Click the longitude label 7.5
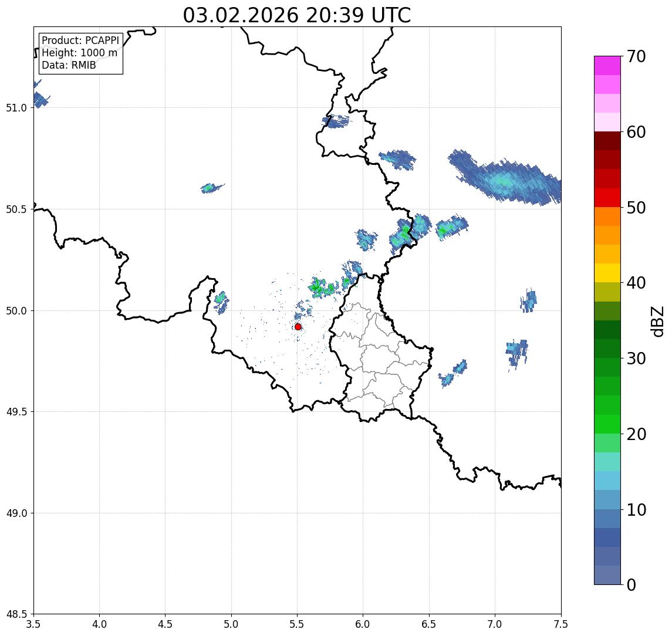Image resolution: width=672 pixels, height=636 pixels. point(562,624)
